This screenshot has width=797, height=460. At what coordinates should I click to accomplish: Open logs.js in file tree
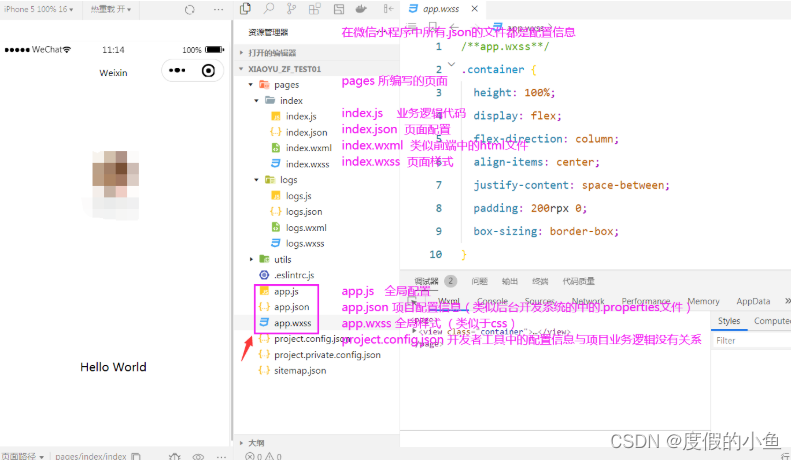pyautogui.click(x=298, y=196)
